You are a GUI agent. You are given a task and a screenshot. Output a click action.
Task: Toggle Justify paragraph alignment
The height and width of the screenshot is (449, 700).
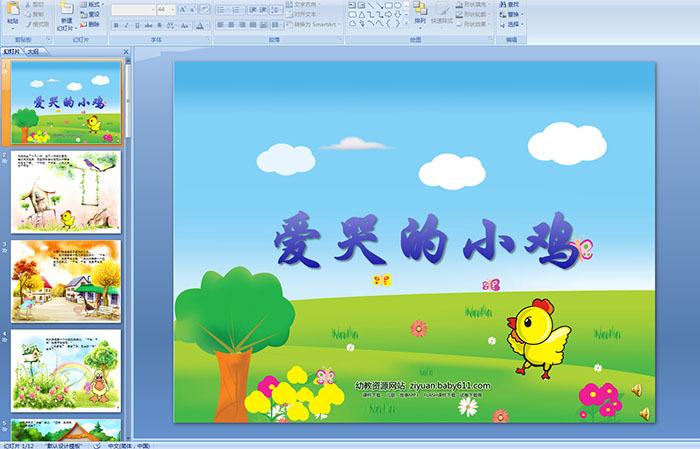point(253,25)
